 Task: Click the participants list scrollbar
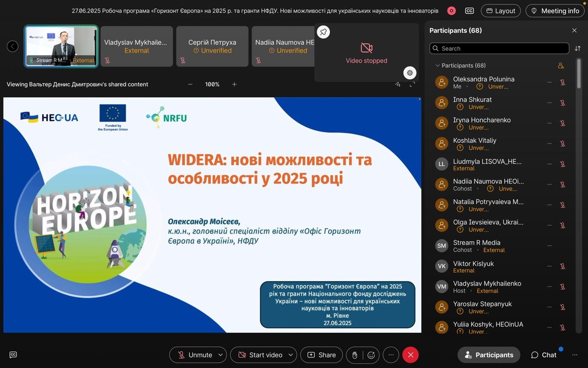[579, 73]
